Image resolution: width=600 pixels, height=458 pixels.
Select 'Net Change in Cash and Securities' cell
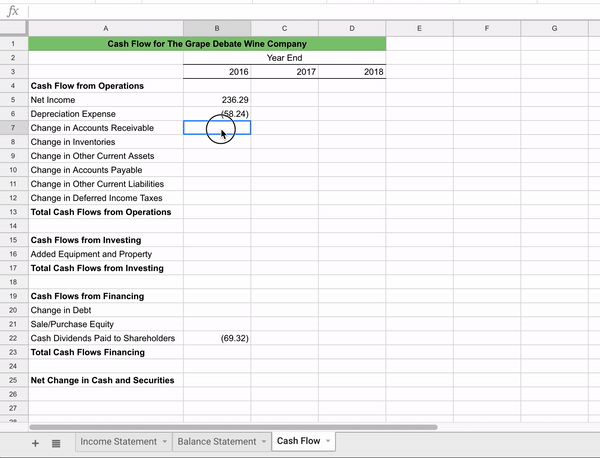click(x=106, y=380)
